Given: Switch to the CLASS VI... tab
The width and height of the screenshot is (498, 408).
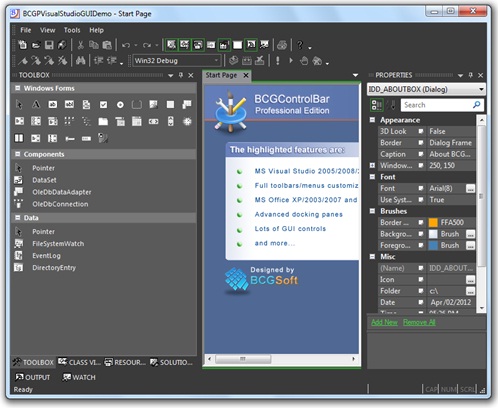Looking at the screenshot, I should (x=79, y=362).
